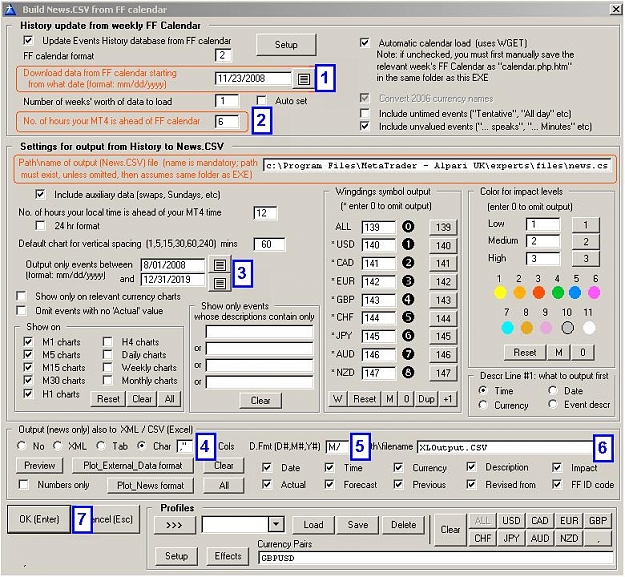Click the >>> button in Profiles
This screenshot has height=577, width=625.
coord(174,525)
